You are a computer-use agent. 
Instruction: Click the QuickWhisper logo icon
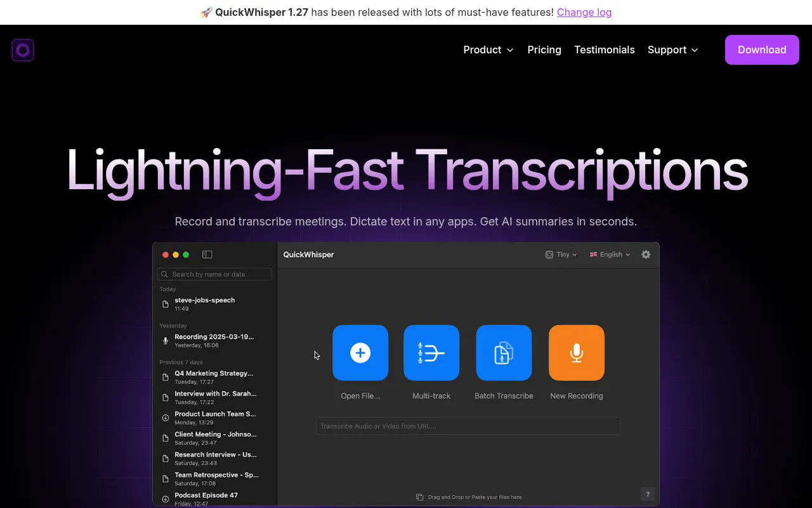tap(23, 50)
